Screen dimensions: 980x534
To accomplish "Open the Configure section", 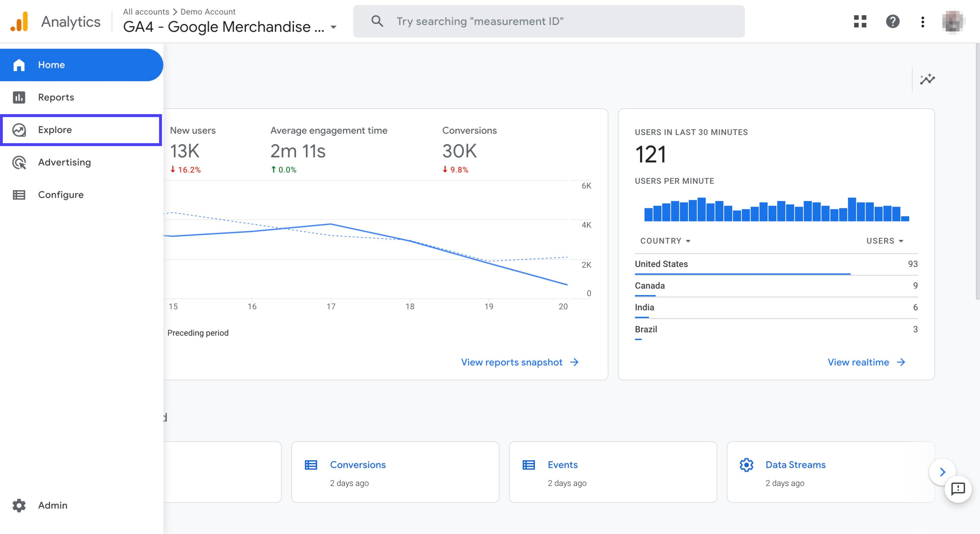I will tap(81, 194).
